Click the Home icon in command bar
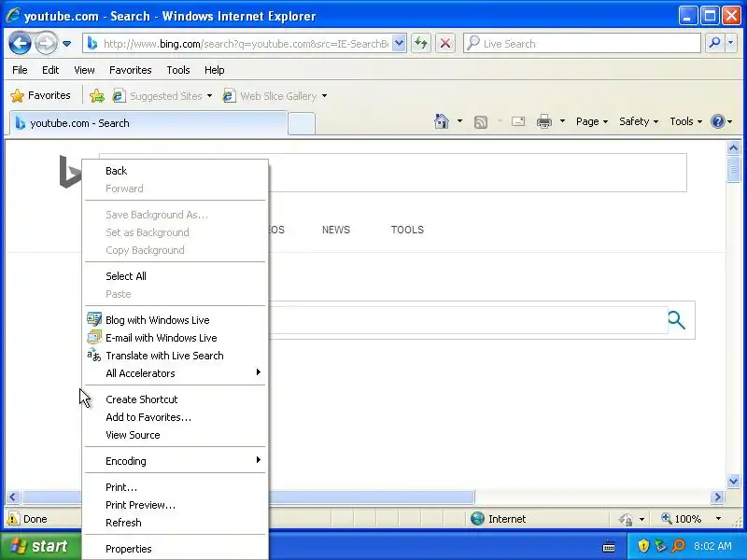Viewport: 747px width, 560px height. pos(442,121)
